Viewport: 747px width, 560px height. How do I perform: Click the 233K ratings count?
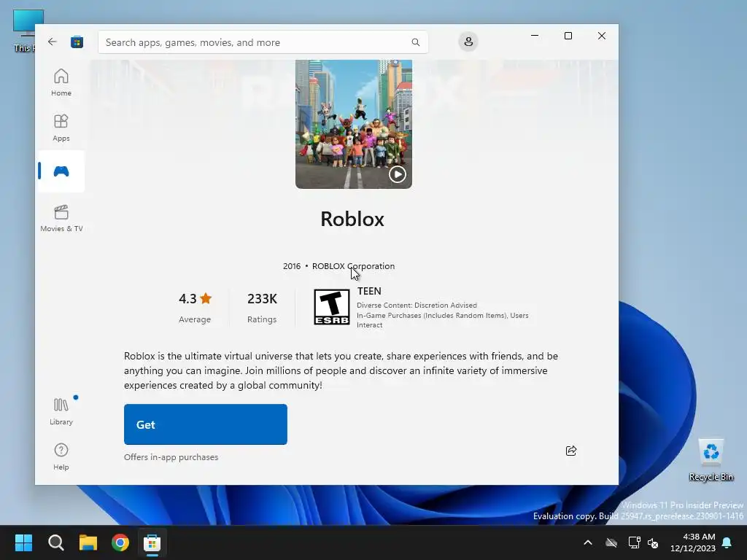(262, 298)
